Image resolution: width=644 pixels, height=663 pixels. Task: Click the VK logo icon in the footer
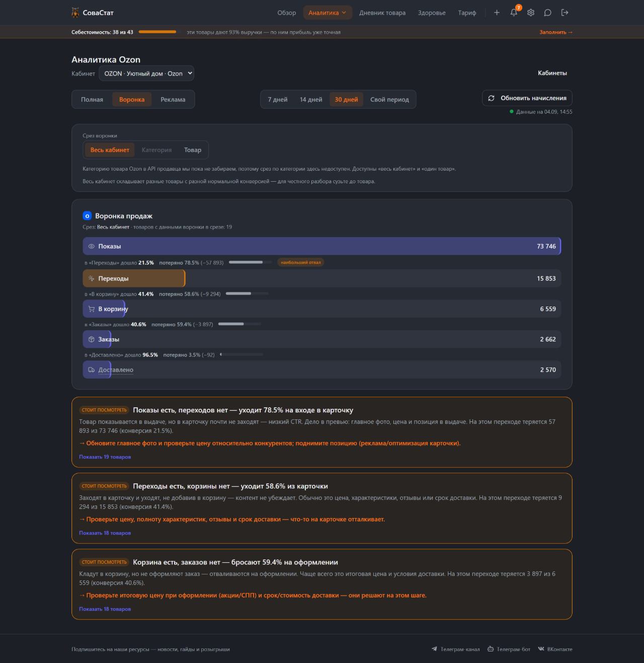tap(541, 649)
